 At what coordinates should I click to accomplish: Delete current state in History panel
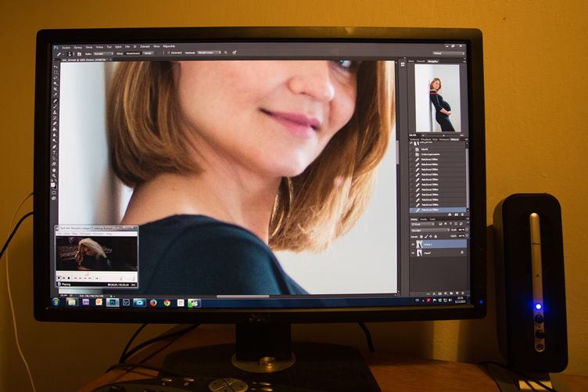tap(462, 214)
